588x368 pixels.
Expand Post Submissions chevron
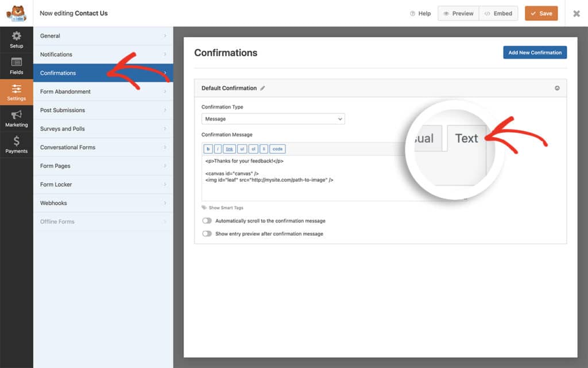165,110
